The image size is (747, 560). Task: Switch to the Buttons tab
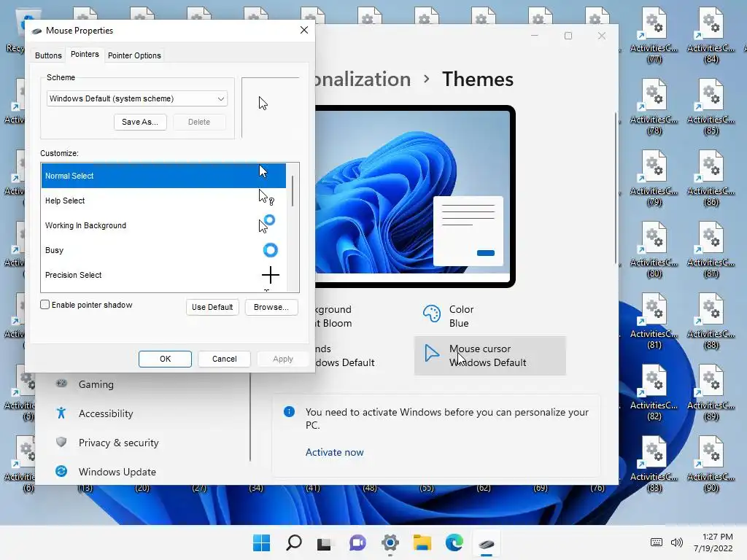[48, 55]
